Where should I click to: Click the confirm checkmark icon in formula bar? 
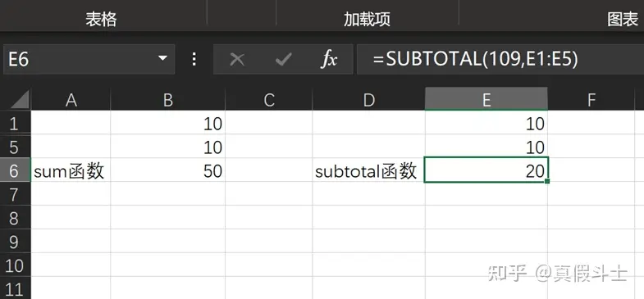coord(283,60)
